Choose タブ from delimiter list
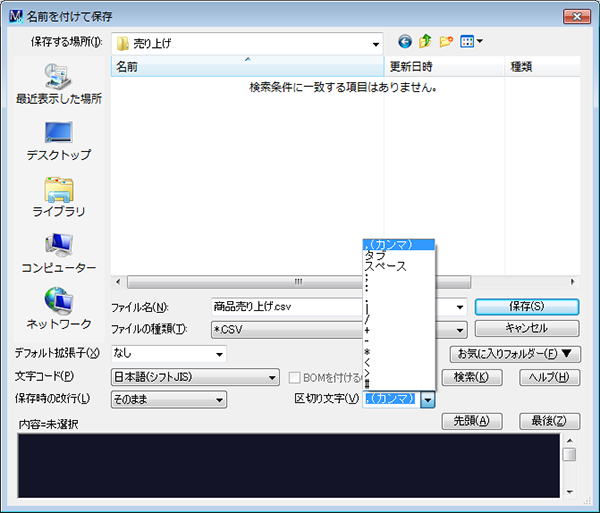 376,256
